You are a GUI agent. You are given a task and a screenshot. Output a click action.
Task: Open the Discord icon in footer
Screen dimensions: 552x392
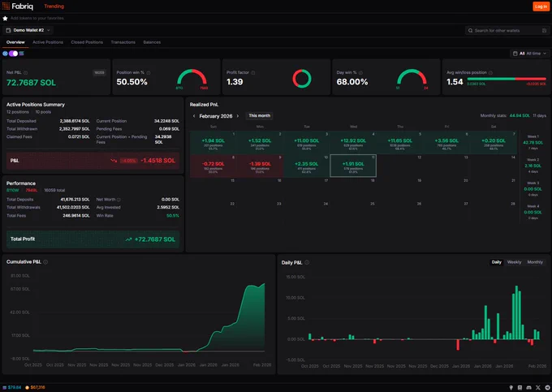click(x=528, y=387)
